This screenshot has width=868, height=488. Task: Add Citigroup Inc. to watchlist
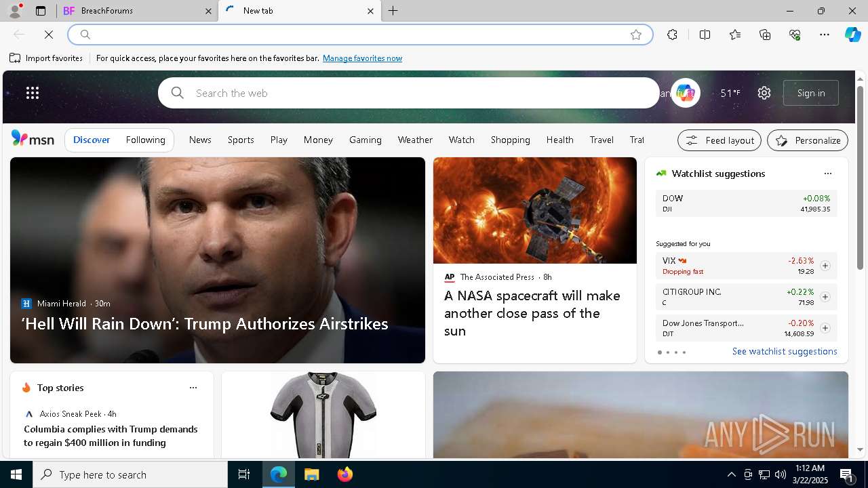pos(825,297)
